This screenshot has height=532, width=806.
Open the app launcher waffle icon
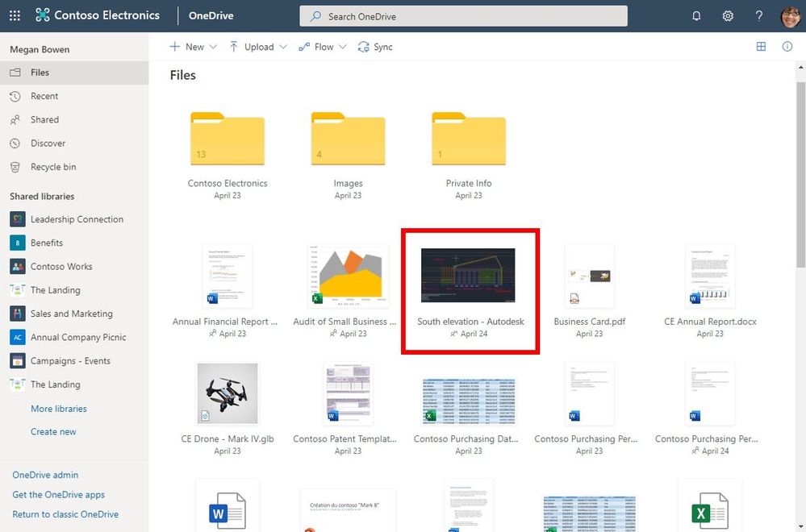15,16
